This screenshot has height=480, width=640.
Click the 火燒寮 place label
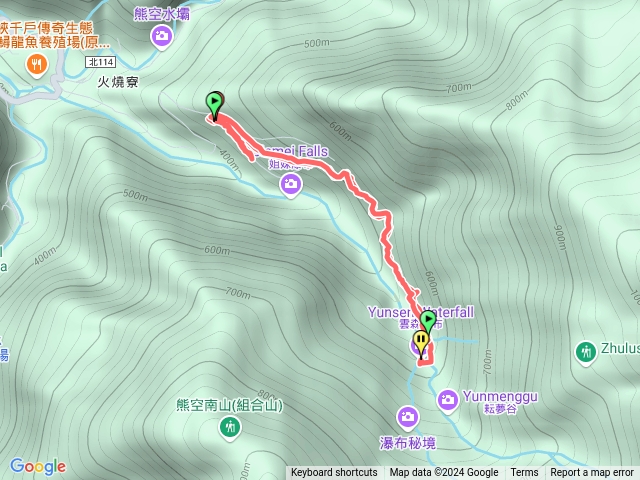click(118, 82)
